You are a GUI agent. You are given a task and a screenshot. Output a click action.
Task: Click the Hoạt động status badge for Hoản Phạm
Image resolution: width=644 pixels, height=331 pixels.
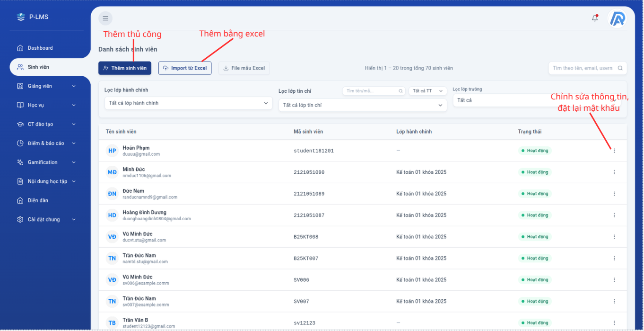click(x=535, y=151)
